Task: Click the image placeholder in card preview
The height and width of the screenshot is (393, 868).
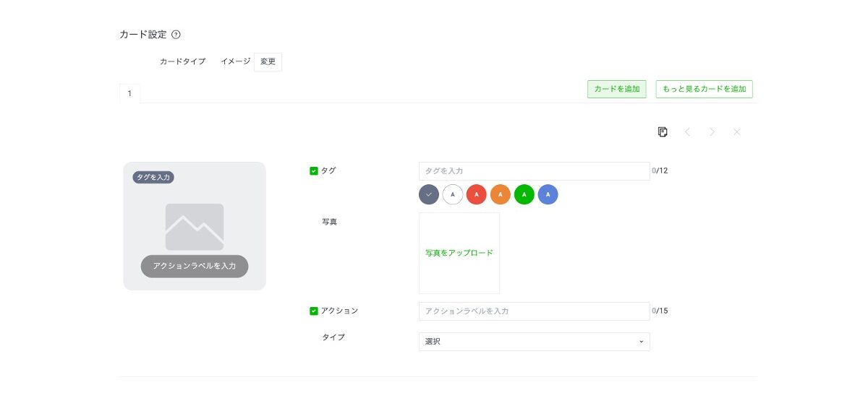Action: [x=194, y=226]
